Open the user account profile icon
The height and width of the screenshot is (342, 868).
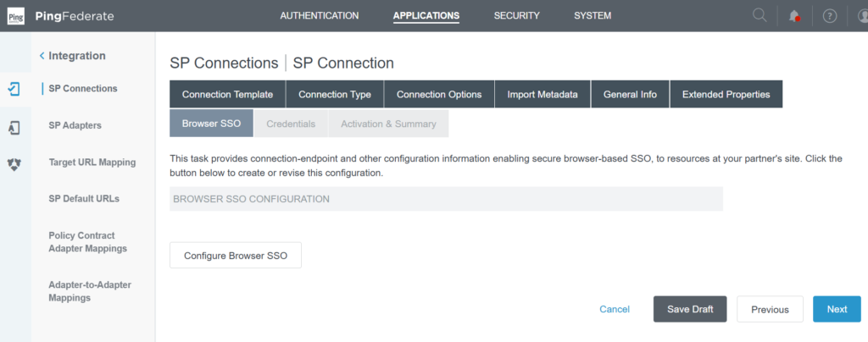862,16
